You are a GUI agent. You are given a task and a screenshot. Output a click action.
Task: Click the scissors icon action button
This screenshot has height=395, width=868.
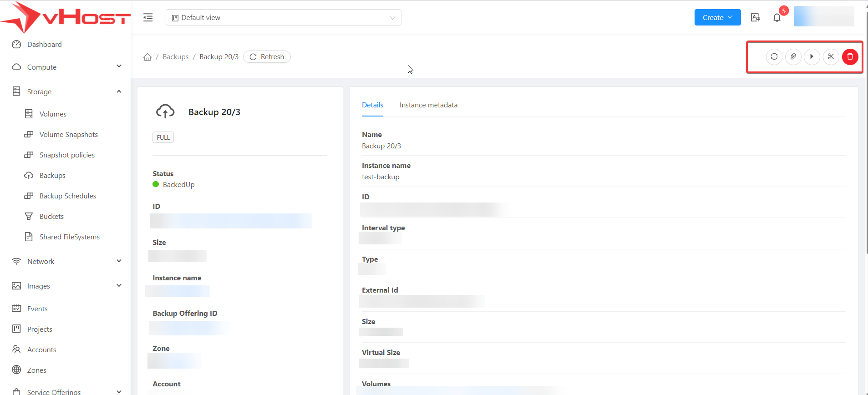click(x=831, y=57)
